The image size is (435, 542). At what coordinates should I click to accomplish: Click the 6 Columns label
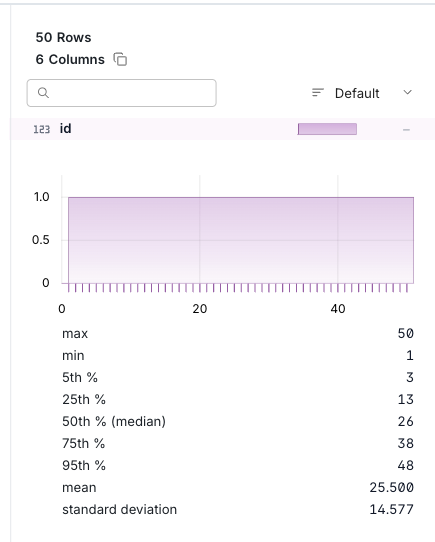coord(70,59)
